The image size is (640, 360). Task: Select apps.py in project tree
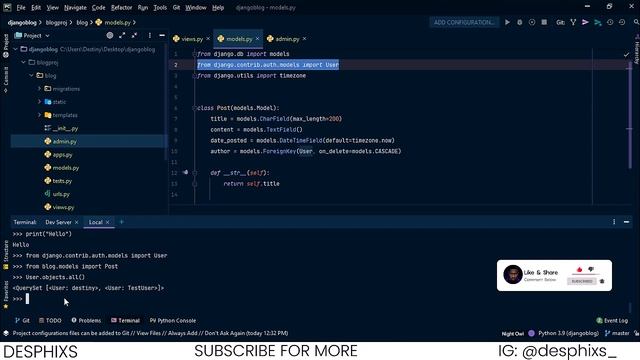click(x=58, y=155)
